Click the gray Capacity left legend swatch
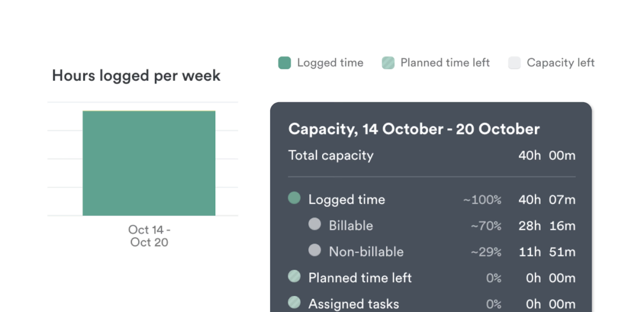Screen dimensions: 644x312 click(514, 63)
